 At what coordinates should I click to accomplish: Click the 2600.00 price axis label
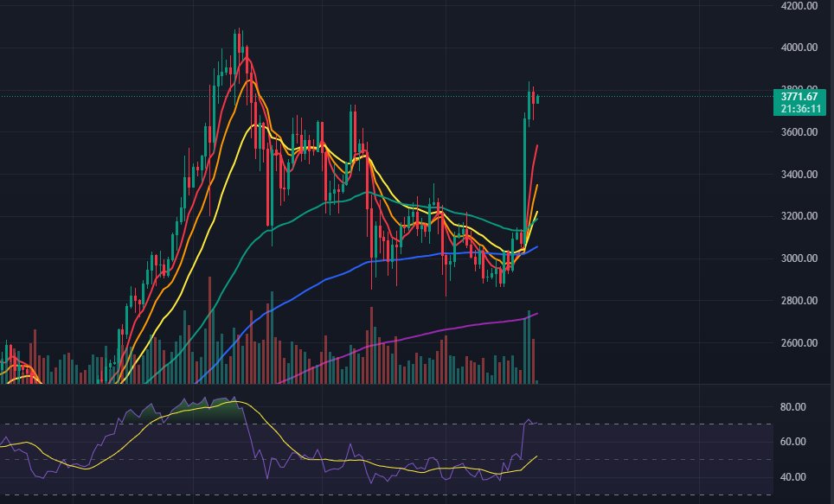(x=799, y=343)
